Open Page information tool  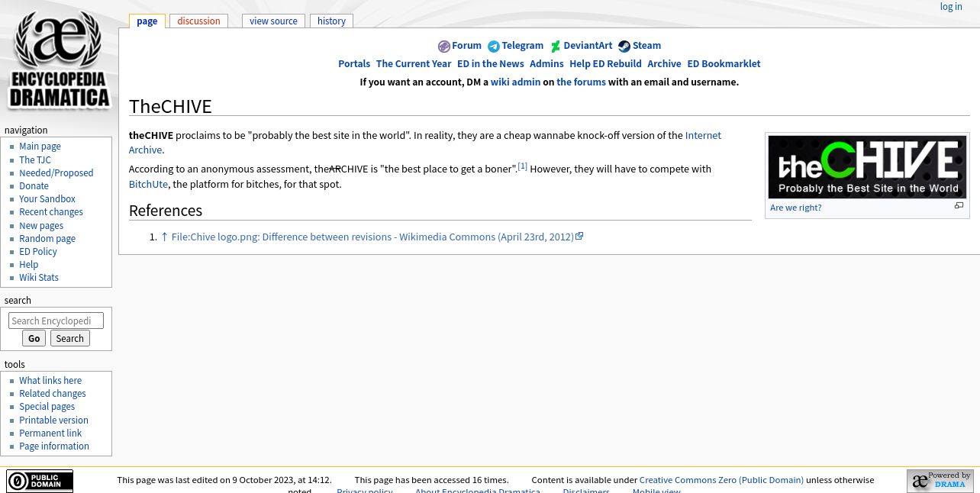pos(54,446)
